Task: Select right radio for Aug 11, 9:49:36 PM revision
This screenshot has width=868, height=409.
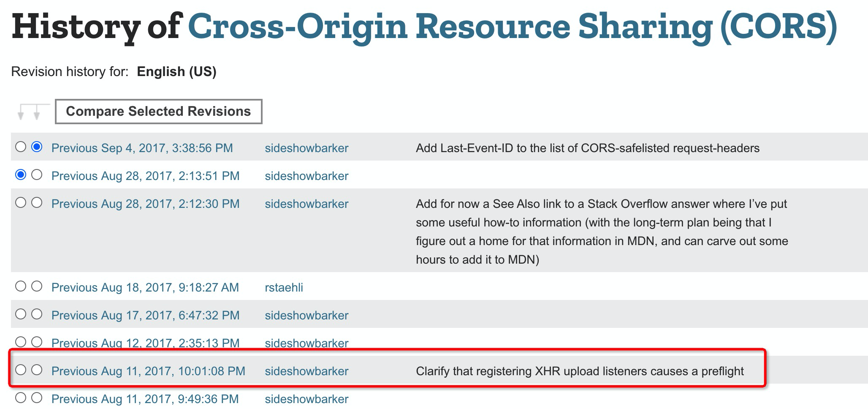Action: point(37,398)
